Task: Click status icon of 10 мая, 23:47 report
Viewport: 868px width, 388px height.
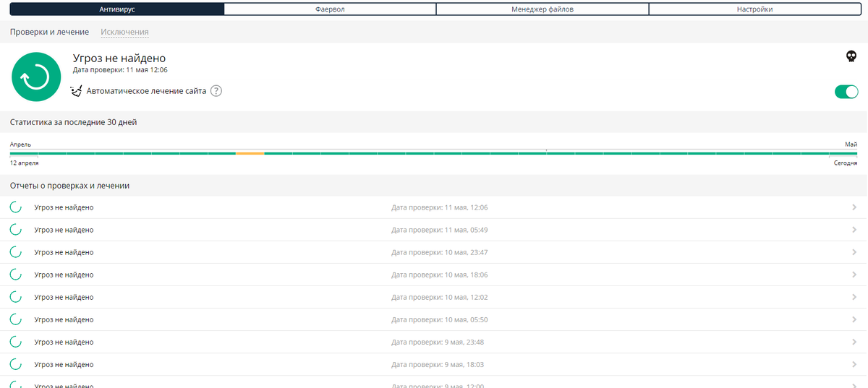Action: 16,252
